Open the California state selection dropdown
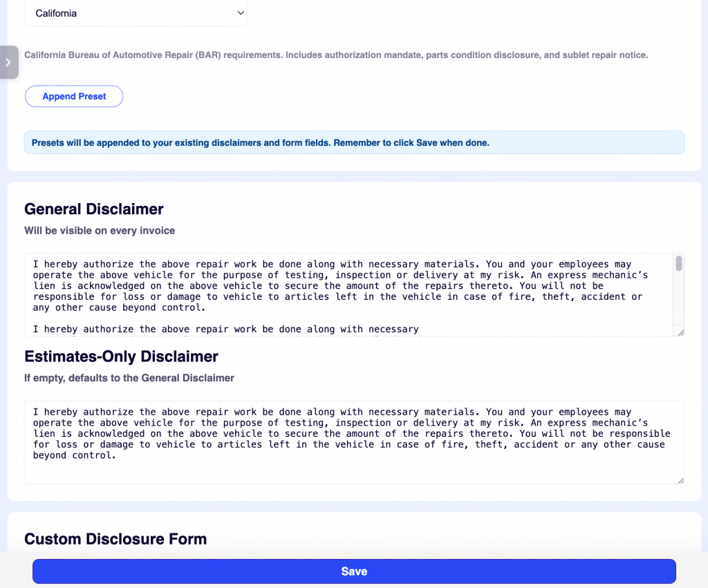The image size is (708, 588). [136, 12]
